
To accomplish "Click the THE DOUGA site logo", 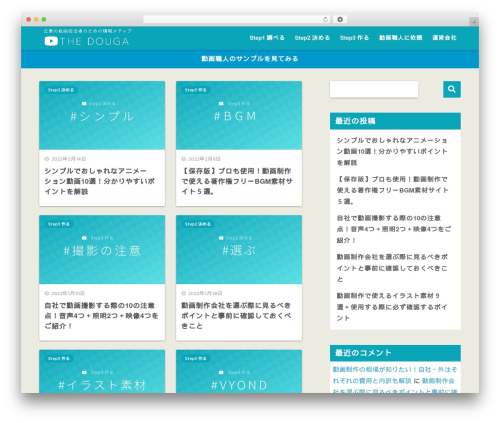I will (87, 41).
